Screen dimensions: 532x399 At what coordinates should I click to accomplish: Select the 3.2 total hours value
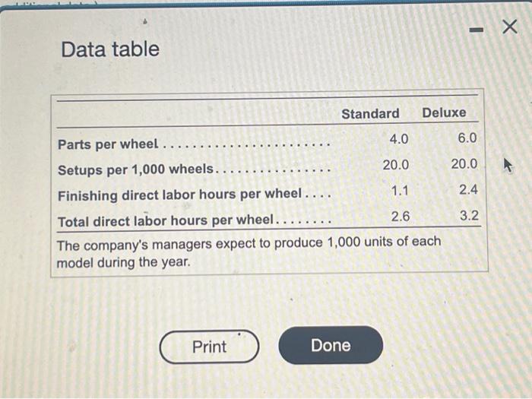(469, 215)
